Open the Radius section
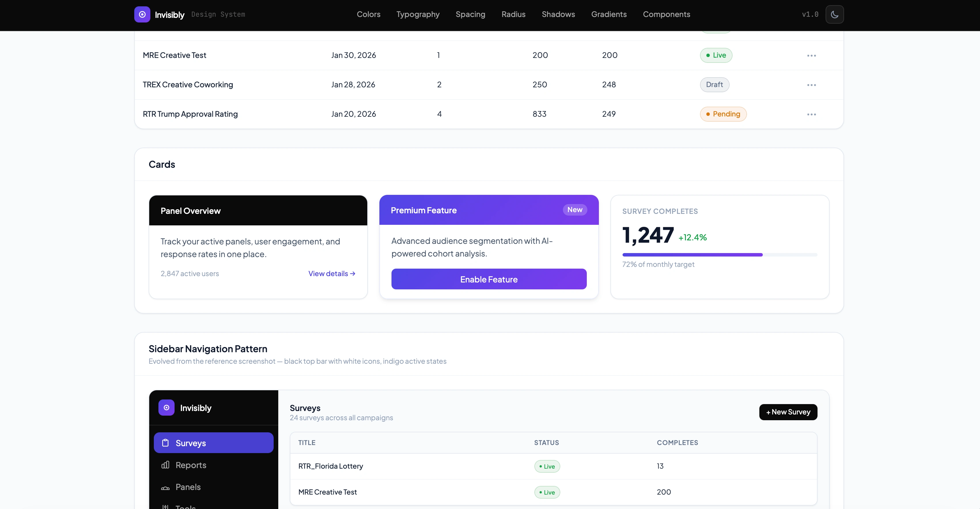Image resolution: width=980 pixels, height=509 pixels. (513, 14)
